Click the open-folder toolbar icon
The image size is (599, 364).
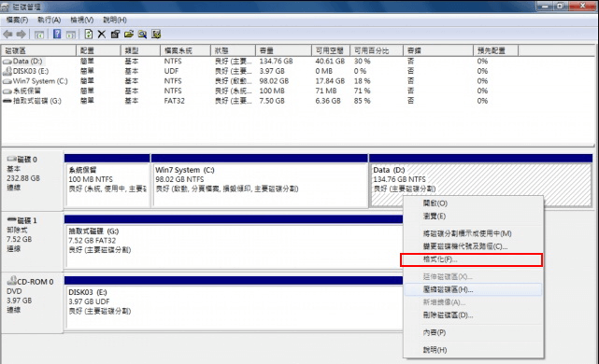tap(129, 35)
